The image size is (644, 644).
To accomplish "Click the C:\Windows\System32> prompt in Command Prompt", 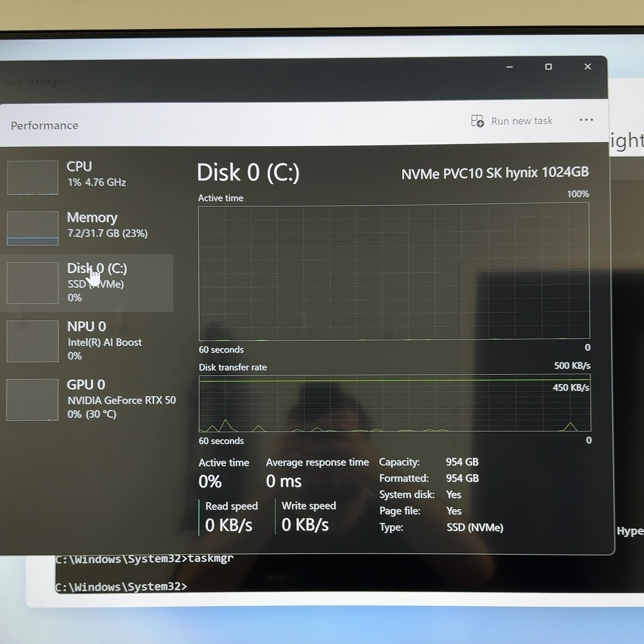I will pyautogui.click(x=122, y=586).
